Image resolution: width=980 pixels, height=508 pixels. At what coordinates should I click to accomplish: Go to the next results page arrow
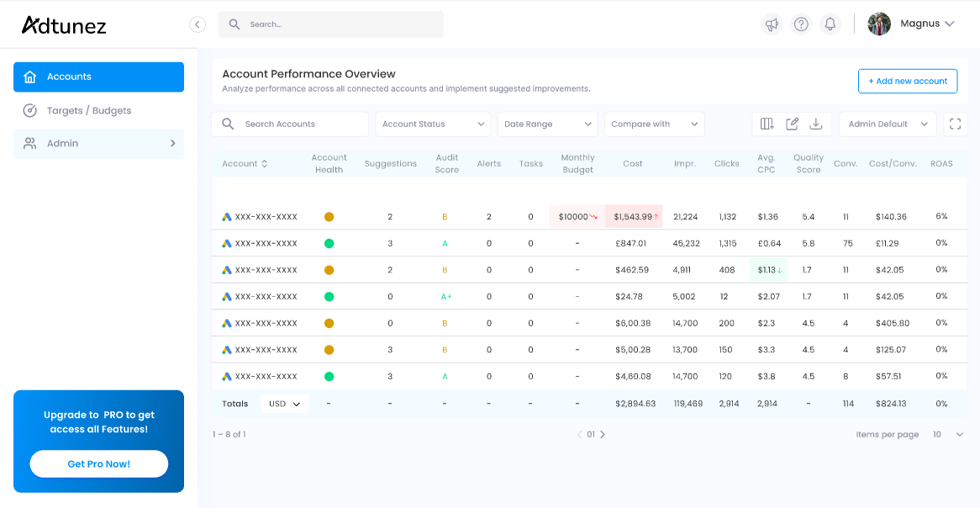(603, 435)
